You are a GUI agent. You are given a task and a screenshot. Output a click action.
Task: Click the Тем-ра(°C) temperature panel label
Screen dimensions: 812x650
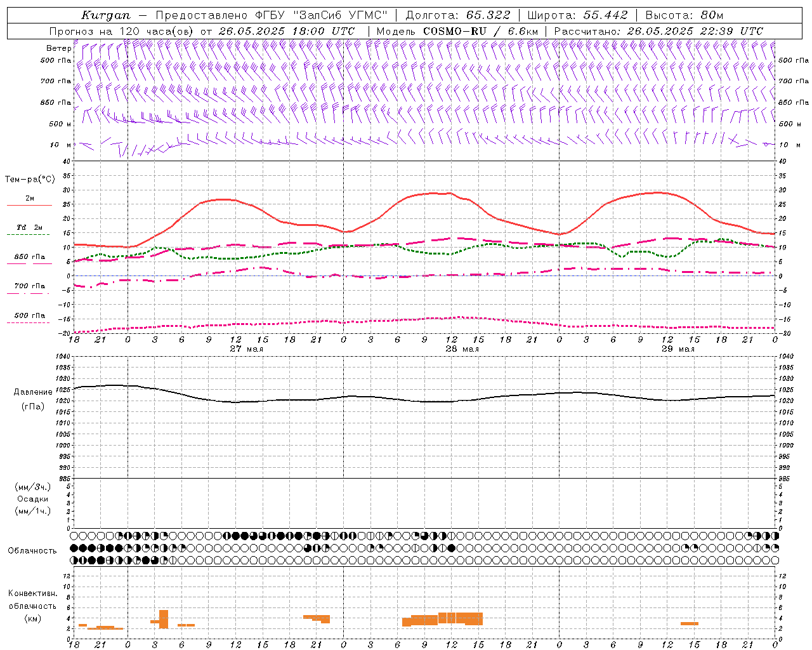pos(30,180)
